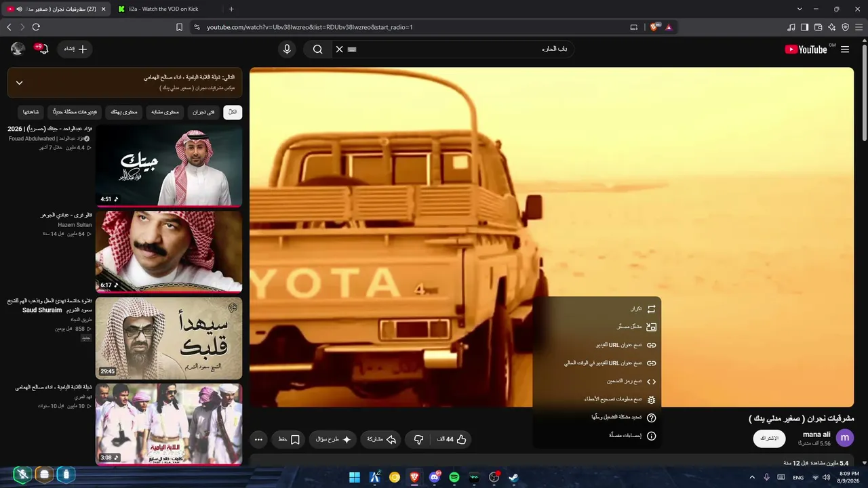This screenshot has width=868, height=488.
Task: Select the 'محتوى مشابه' filter chip
Action: tap(165, 112)
